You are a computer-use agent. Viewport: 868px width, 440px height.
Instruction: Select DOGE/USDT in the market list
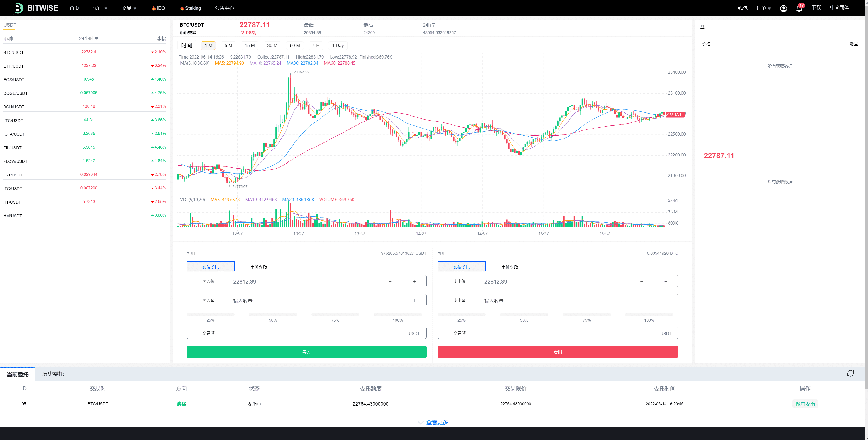[x=85, y=93]
